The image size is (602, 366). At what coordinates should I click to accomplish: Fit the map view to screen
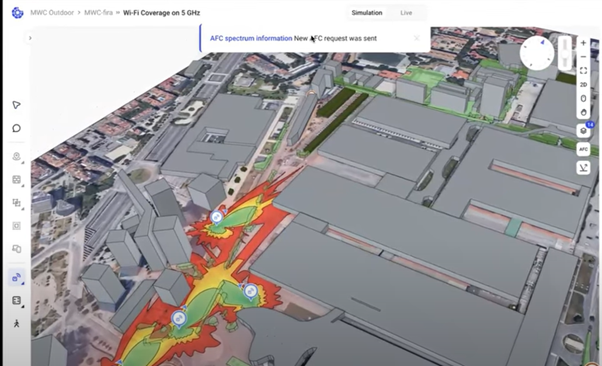tap(583, 71)
